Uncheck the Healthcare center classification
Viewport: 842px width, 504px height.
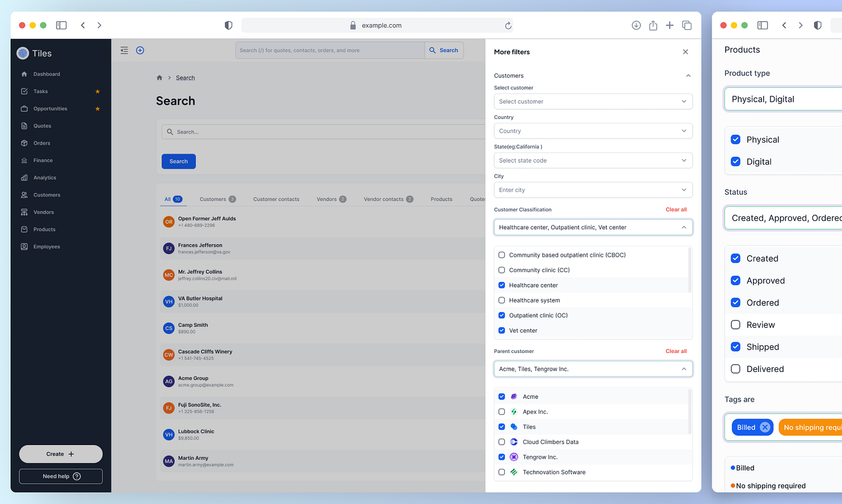[x=501, y=285]
